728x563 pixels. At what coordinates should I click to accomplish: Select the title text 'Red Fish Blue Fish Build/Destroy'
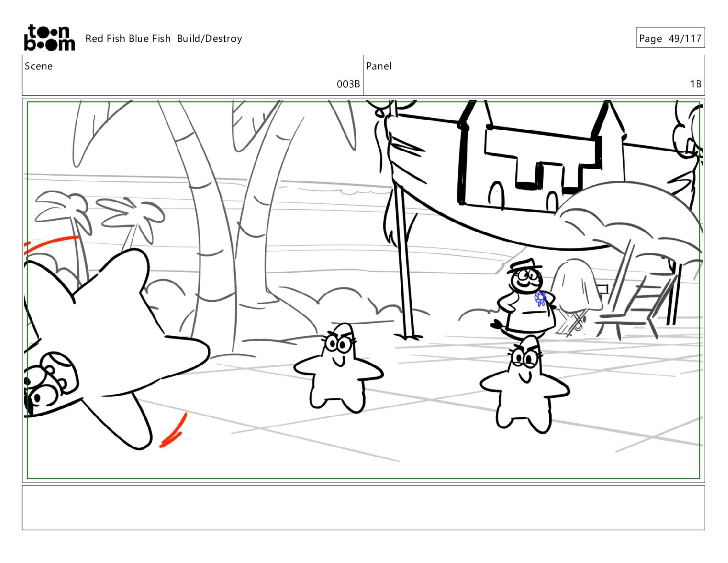[164, 39]
